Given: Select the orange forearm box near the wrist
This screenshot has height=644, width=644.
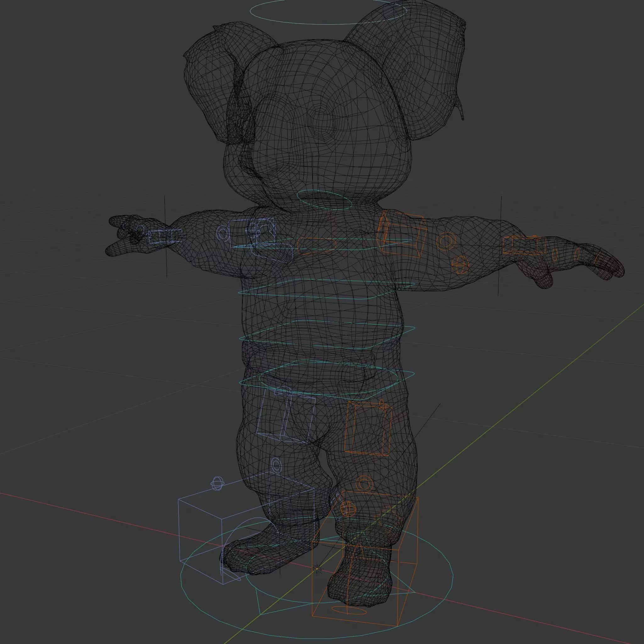Looking at the screenshot, I should click(524, 245).
